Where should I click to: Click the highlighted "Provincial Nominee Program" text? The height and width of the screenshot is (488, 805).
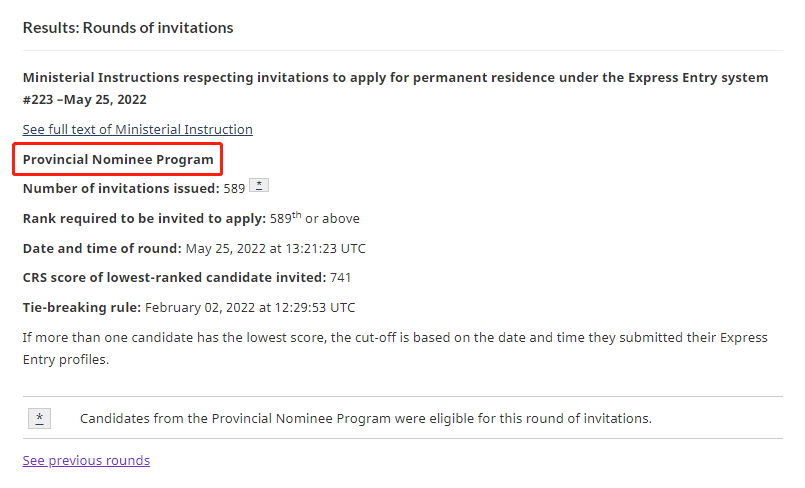point(118,159)
